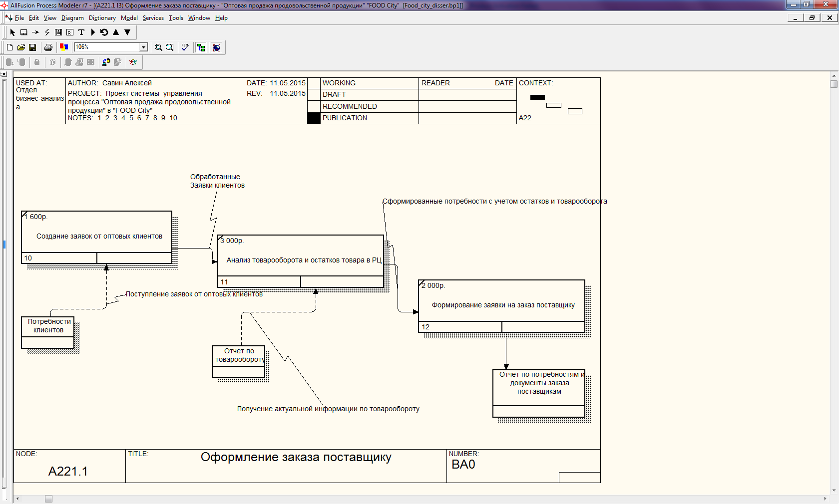Click the horizontal scrollbar thumb
Image resolution: width=839 pixels, height=504 pixels.
[48, 499]
